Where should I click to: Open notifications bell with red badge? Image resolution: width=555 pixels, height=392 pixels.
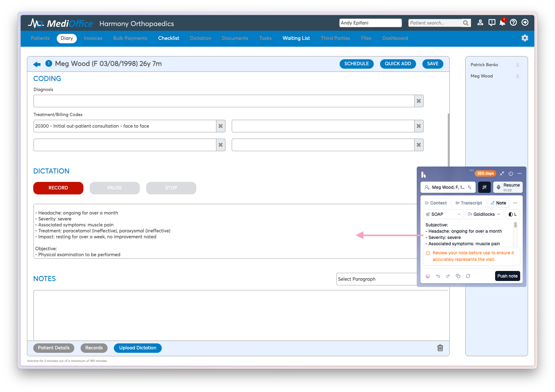[502, 23]
